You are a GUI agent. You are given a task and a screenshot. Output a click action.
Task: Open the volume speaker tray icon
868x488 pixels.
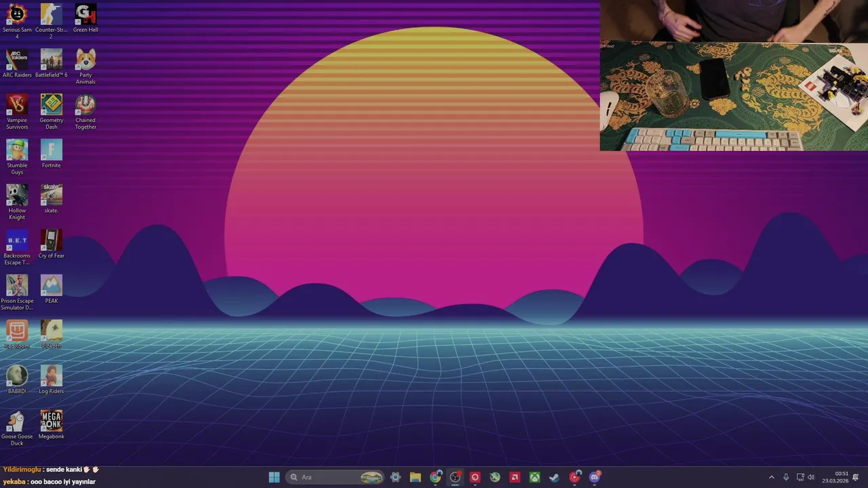click(x=811, y=477)
